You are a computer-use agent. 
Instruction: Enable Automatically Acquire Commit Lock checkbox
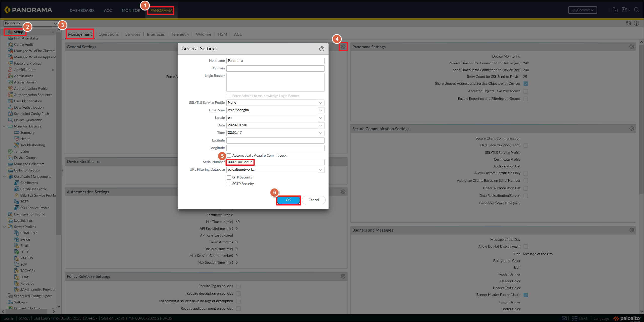point(229,156)
